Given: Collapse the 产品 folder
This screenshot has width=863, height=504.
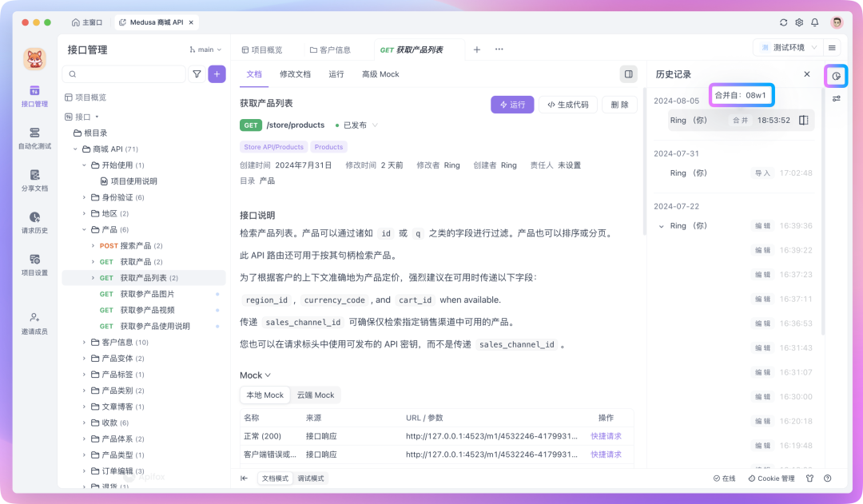Looking at the screenshot, I should 84,229.
